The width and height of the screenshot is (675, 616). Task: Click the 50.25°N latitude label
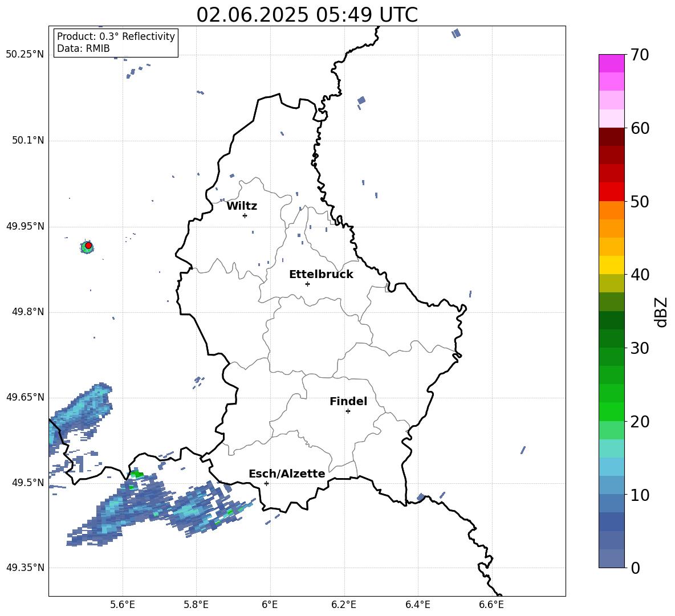[x=25, y=55]
